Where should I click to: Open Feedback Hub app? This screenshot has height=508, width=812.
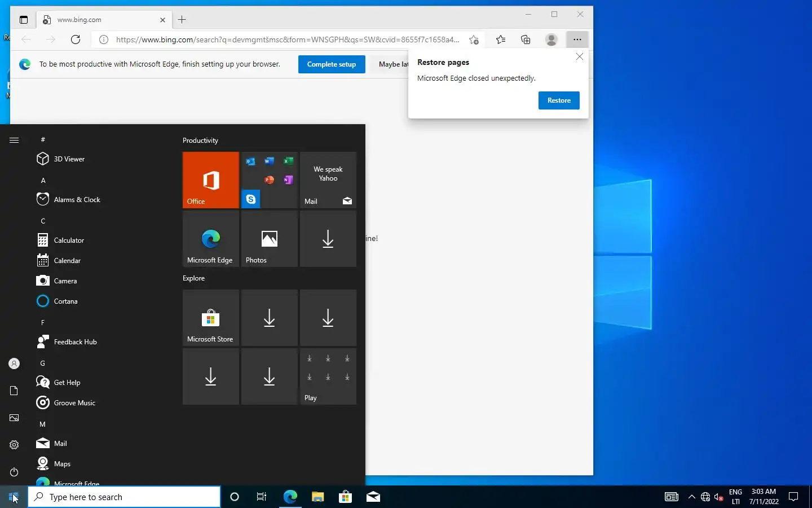click(x=101, y=342)
